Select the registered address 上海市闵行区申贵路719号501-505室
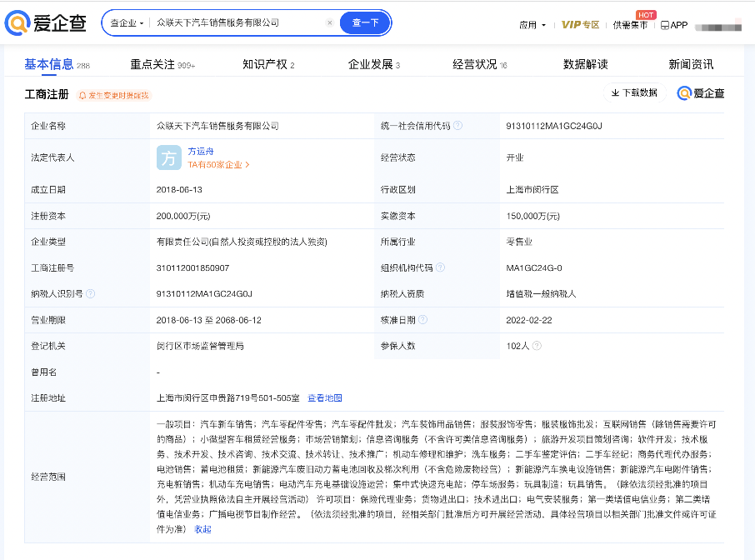755x560 pixels. [x=227, y=397]
